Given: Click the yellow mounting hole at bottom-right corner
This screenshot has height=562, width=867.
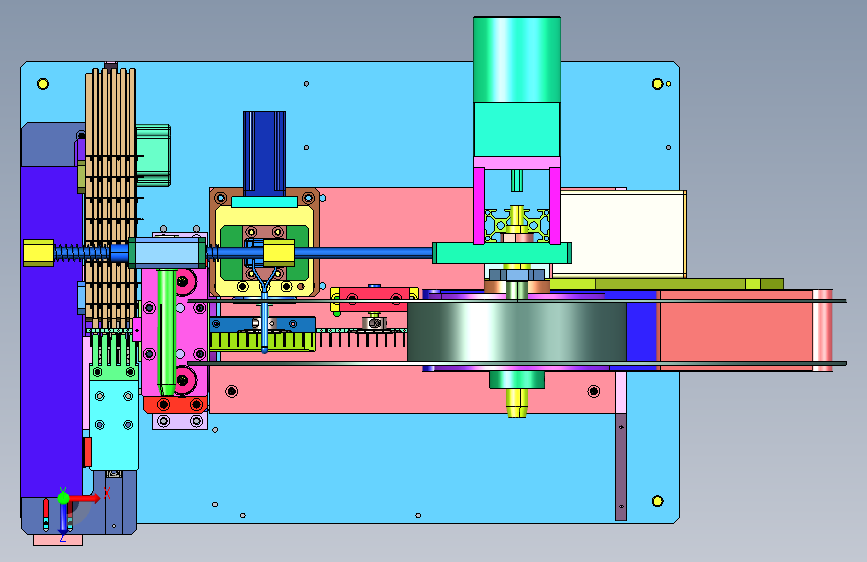Looking at the screenshot, I should 657,501.
